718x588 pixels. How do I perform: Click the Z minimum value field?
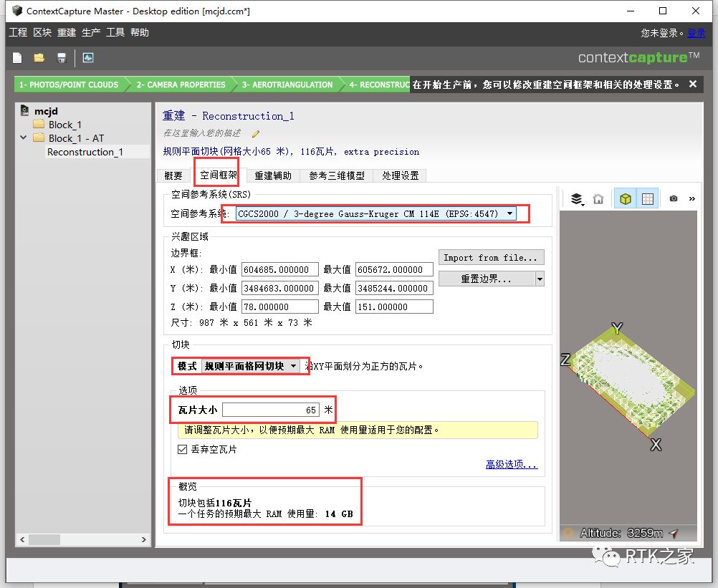coord(279,307)
